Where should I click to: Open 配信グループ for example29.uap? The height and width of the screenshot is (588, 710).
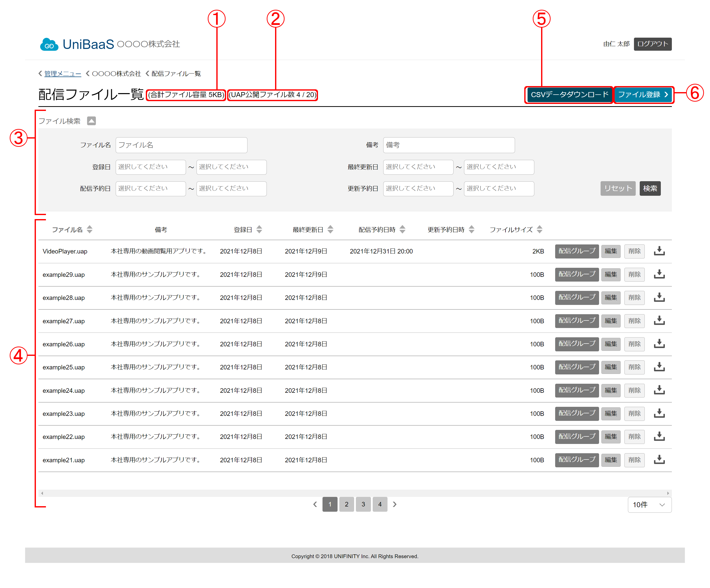(576, 274)
